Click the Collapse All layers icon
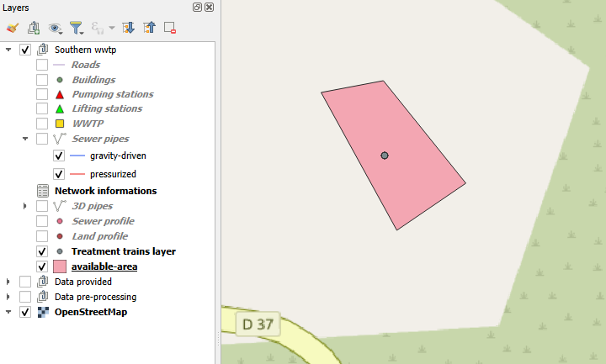 pyautogui.click(x=150, y=28)
